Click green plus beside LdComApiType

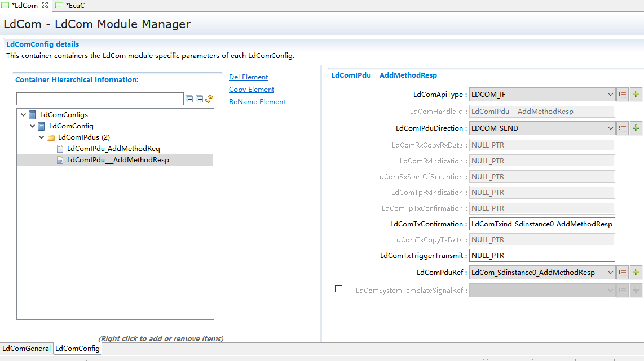(x=636, y=95)
